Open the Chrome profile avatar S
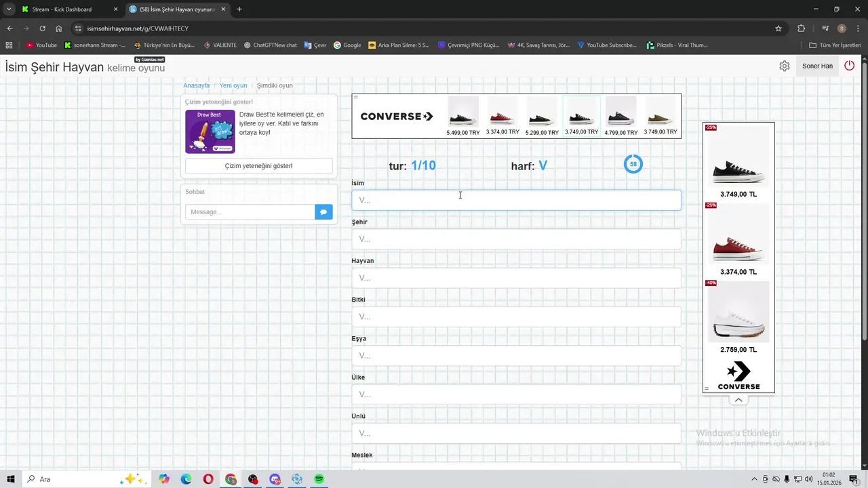Viewport: 868px width, 488px height. (842, 28)
